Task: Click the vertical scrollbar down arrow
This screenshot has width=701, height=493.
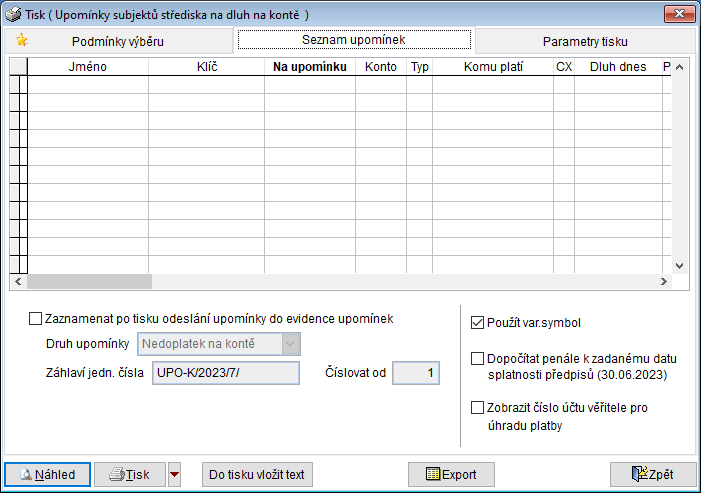Action: click(680, 266)
